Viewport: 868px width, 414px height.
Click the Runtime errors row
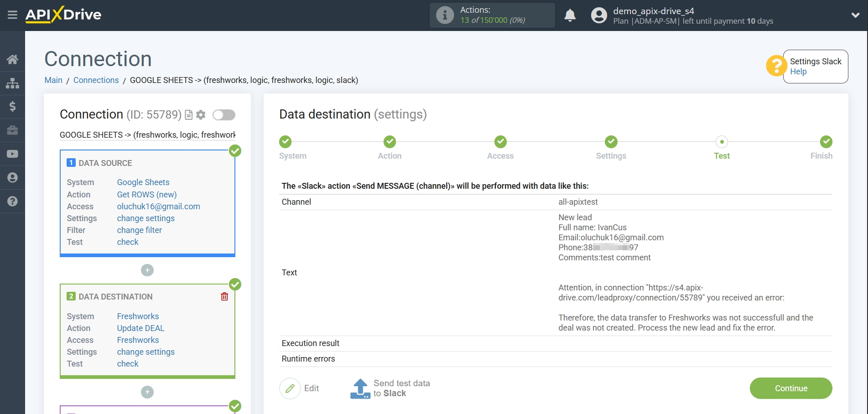[x=556, y=359]
